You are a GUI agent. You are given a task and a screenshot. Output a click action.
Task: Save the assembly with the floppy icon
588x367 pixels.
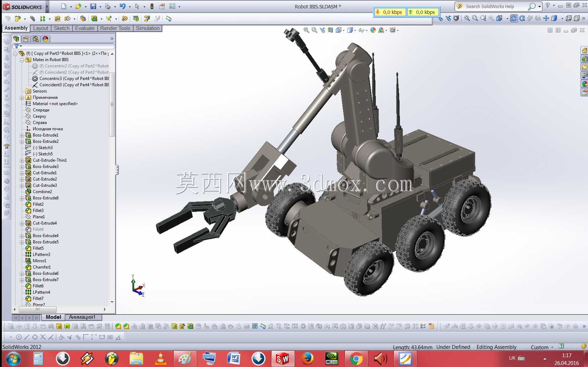(93, 6)
